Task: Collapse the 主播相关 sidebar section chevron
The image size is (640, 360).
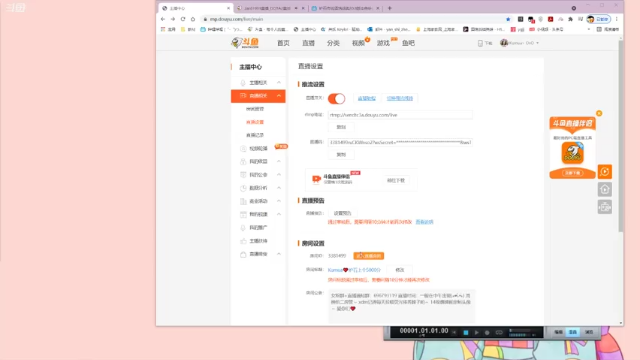Action: click(279, 82)
